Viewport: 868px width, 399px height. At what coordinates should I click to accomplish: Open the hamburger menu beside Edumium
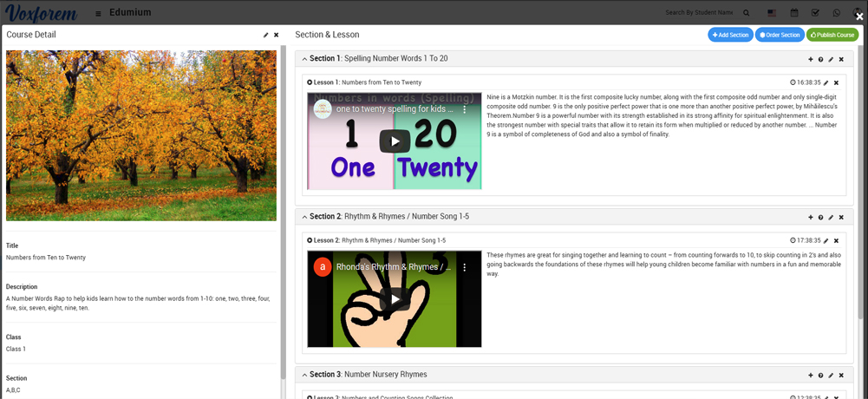(x=98, y=13)
